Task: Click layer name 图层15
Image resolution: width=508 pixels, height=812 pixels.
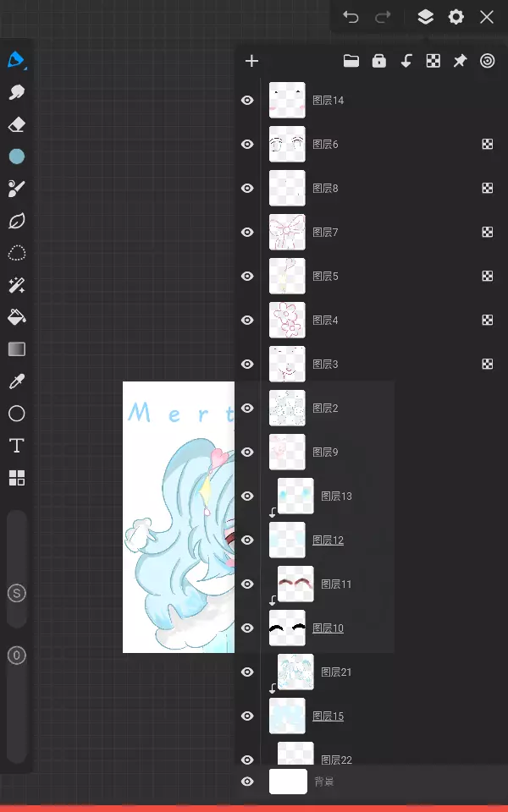Action: click(x=329, y=716)
